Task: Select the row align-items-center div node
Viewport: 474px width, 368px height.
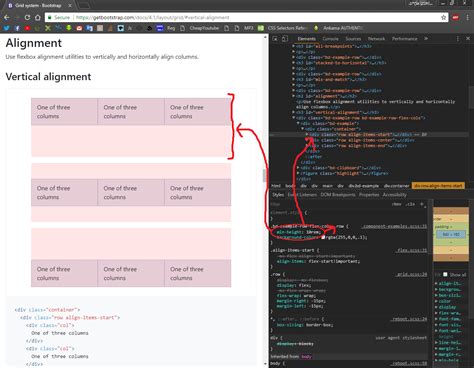Action: point(362,140)
